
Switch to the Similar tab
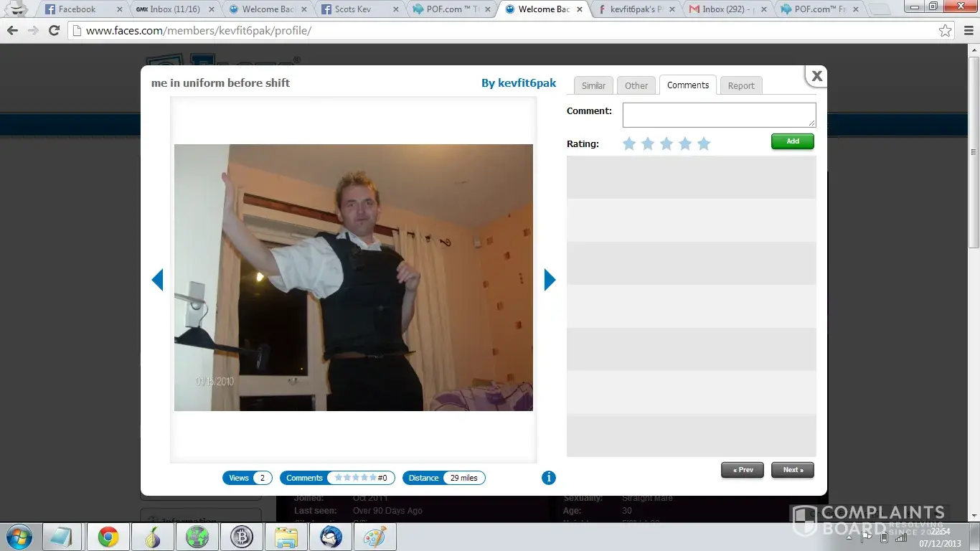pos(593,85)
